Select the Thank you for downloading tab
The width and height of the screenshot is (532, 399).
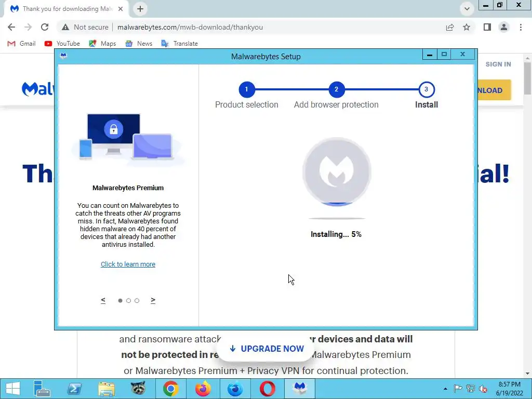pos(66,9)
